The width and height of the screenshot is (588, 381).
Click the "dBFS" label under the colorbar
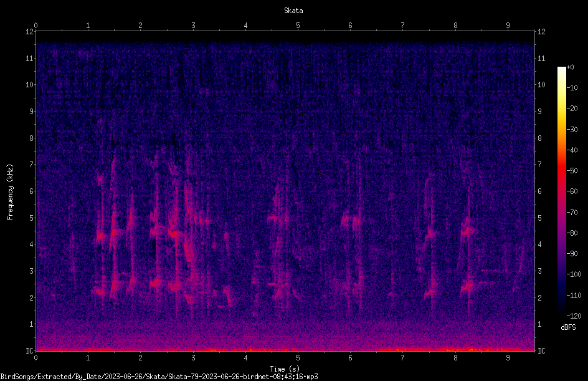click(x=568, y=327)
